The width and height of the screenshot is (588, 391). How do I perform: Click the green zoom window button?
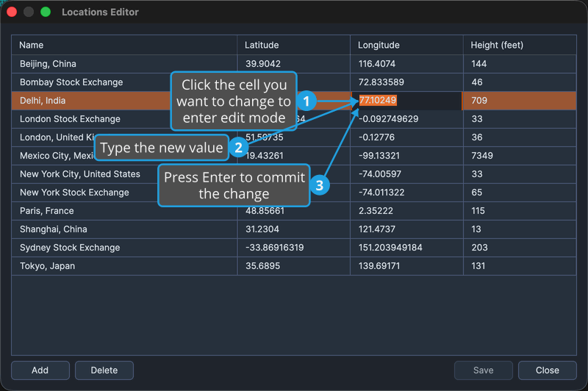point(46,12)
